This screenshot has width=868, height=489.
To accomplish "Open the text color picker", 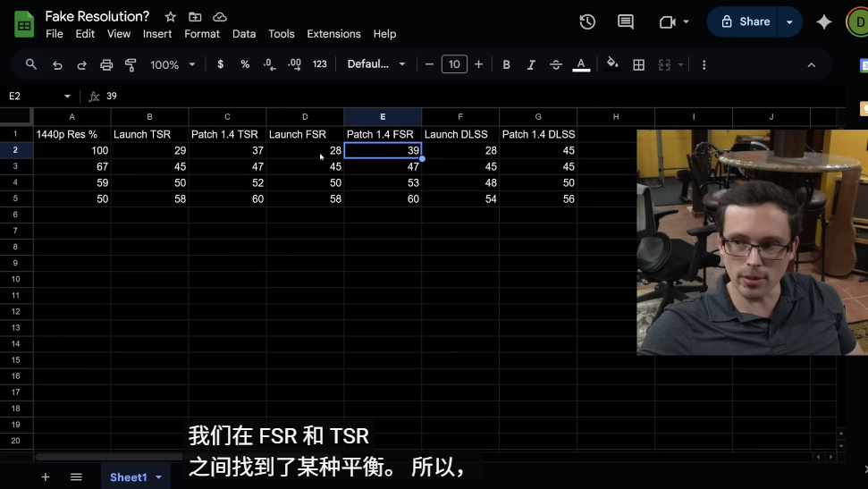I will tap(581, 64).
